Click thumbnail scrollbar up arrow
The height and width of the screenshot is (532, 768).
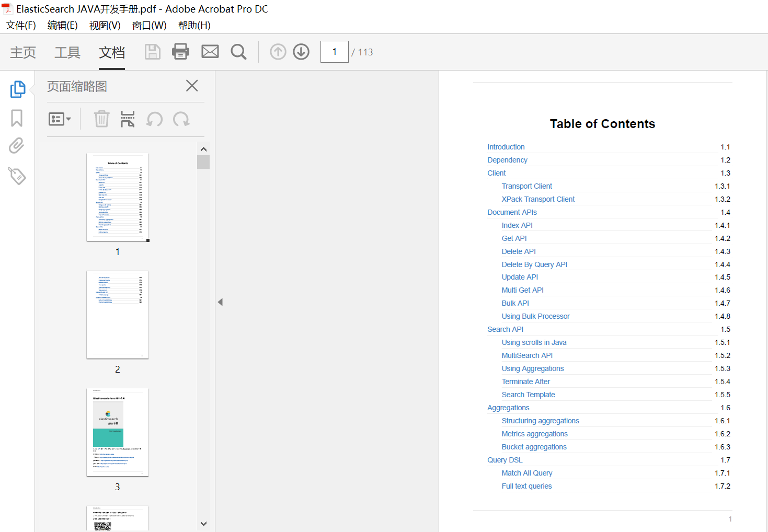(x=203, y=149)
